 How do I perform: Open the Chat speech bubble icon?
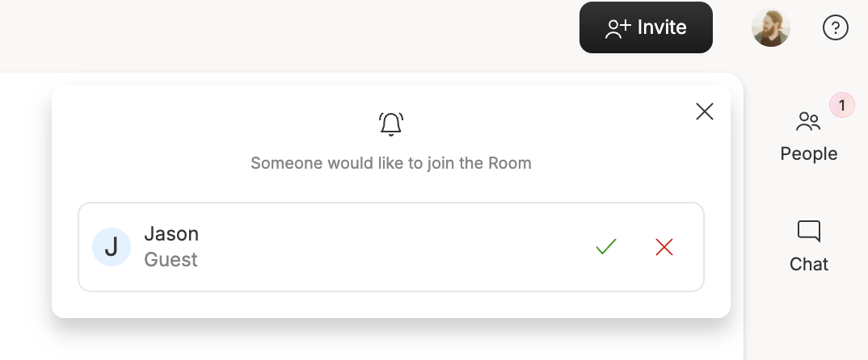tap(809, 231)
